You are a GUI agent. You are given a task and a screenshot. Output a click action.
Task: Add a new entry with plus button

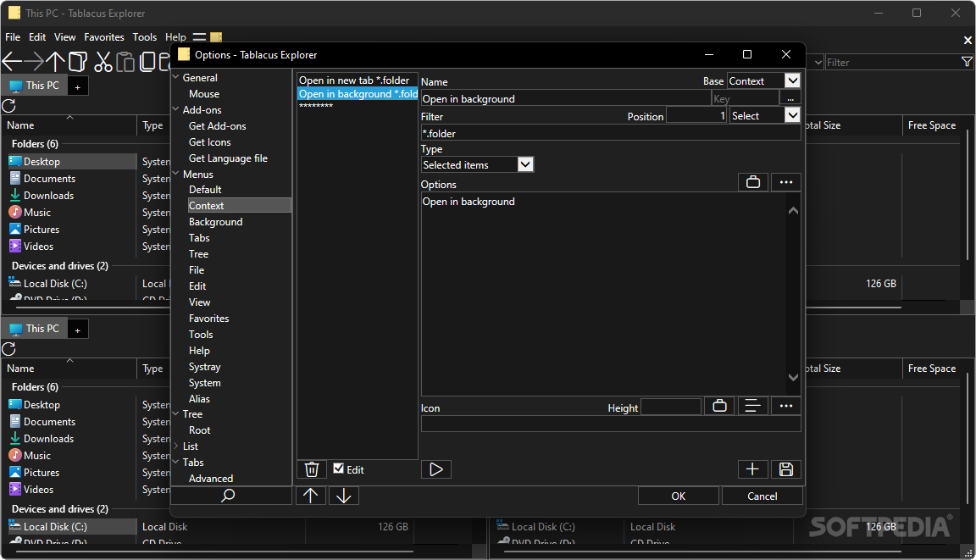[x=752, y=469]
